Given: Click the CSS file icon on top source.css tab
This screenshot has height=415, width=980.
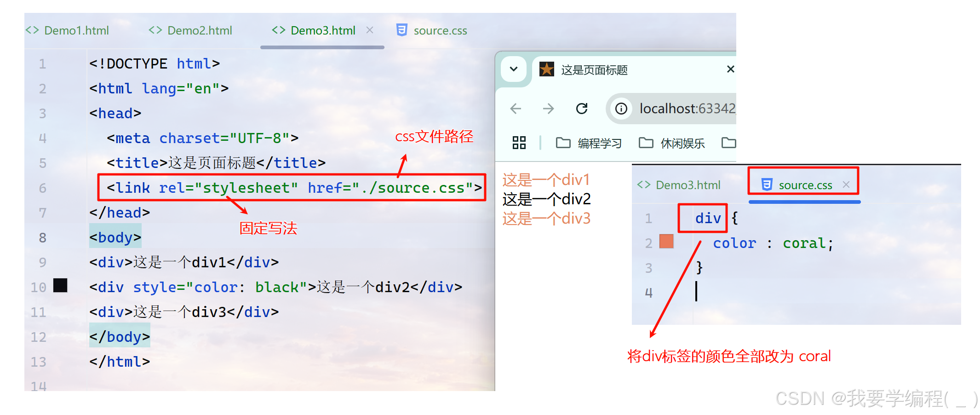Looking at the screenshot, I should (402, 30).
